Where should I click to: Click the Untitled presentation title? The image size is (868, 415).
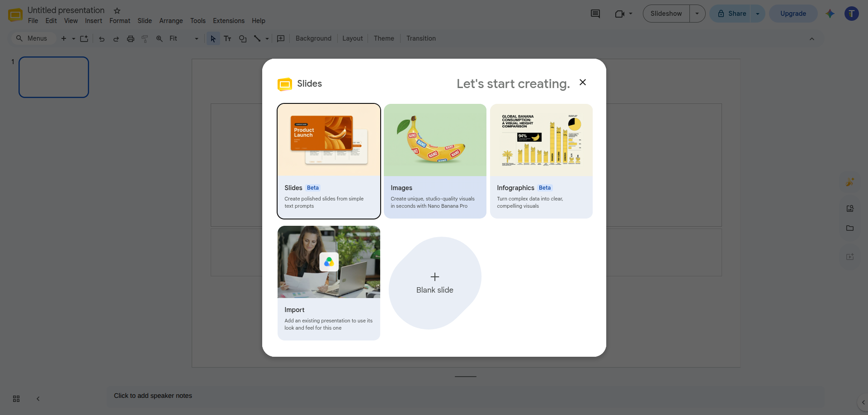(x=66, y=10)
